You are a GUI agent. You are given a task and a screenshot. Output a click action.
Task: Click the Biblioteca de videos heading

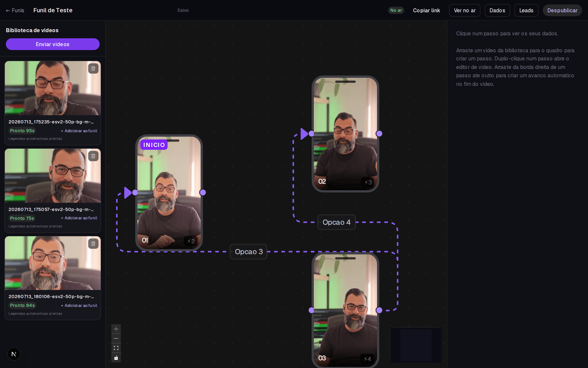pos(32,30)
